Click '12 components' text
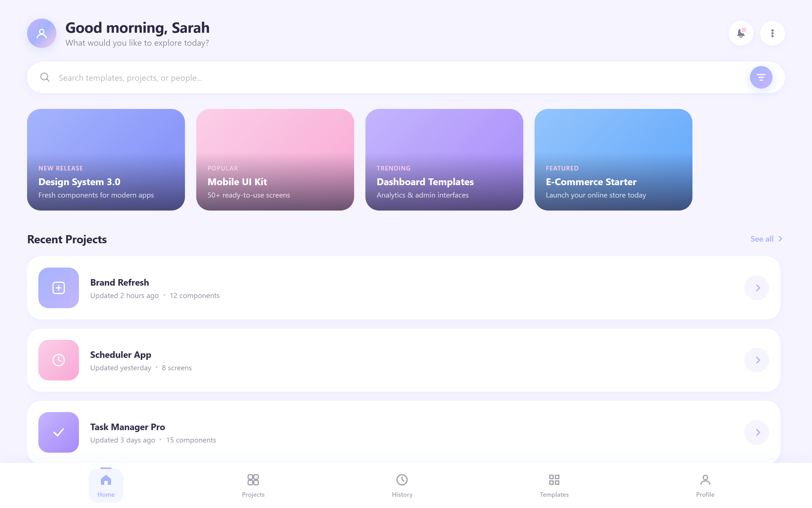812x508 pixels. (x=195, y=296)
